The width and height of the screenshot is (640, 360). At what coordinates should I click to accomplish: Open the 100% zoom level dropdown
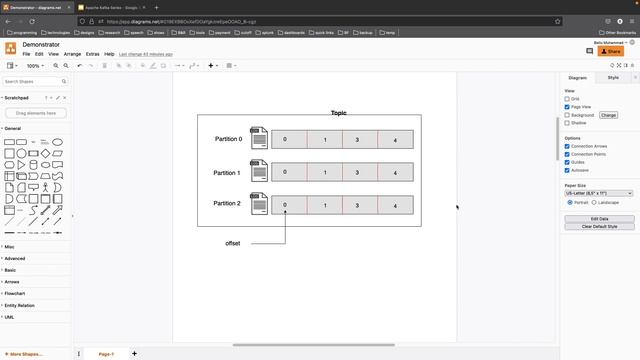tap(35, 66)
